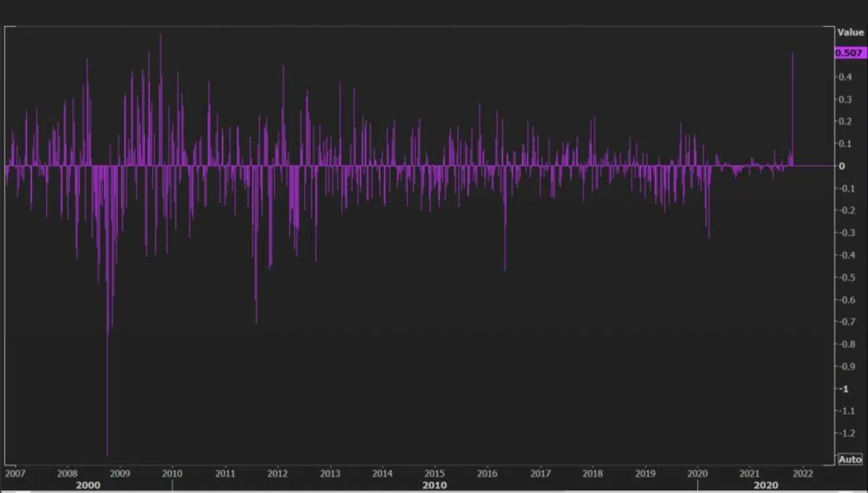Select the purple 0.507 value tag

(850, 53)
